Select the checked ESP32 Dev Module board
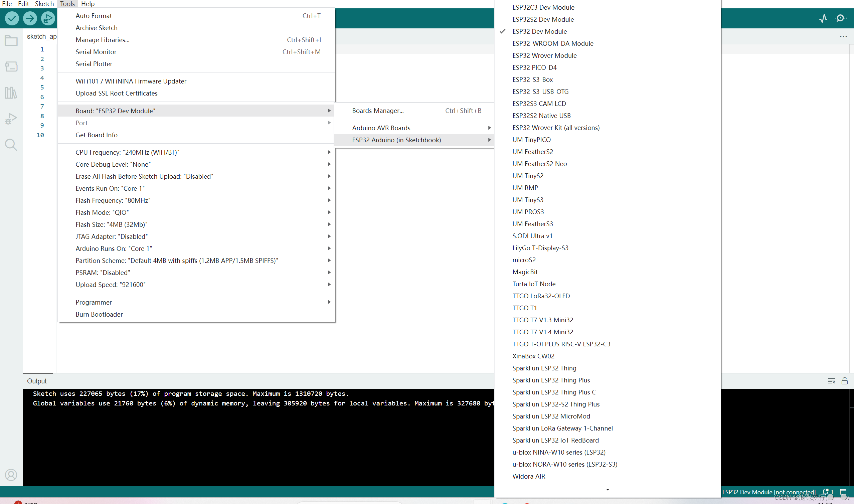This screenshot has height=504, width=854. 539,31
